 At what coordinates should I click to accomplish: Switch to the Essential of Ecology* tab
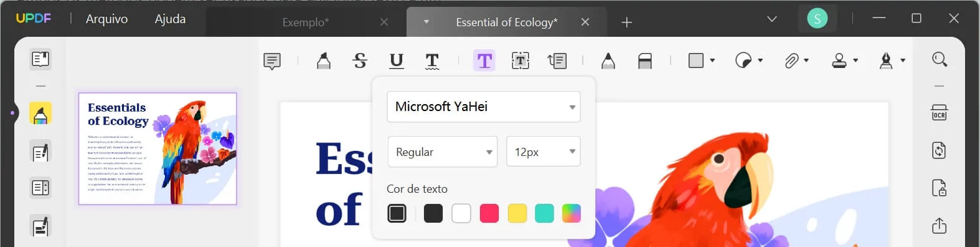click(x=507, y=22)
